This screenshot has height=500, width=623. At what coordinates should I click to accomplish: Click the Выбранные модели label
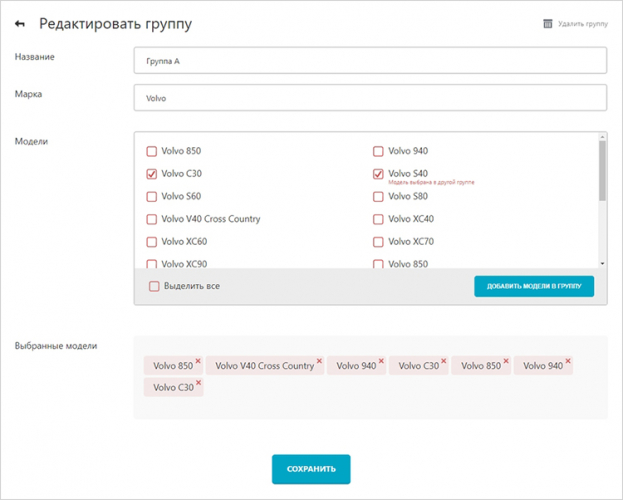click(x=56, y=346)
